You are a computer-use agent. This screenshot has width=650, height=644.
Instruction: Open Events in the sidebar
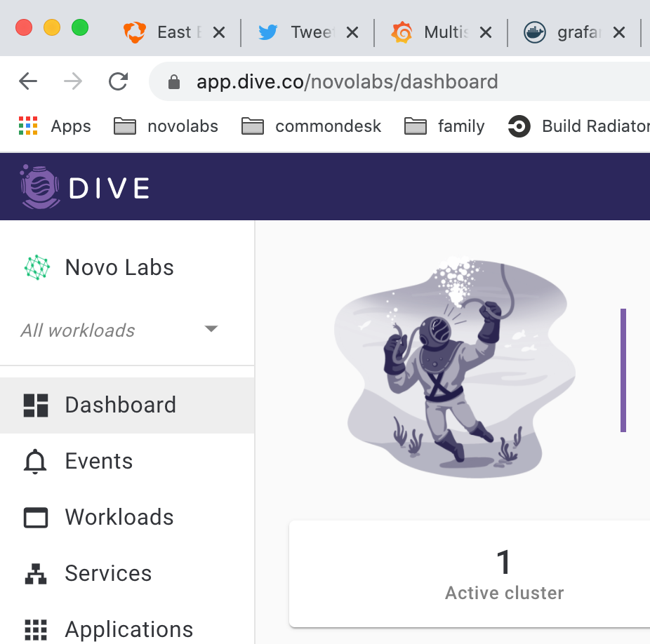click(x=127, y=461)
